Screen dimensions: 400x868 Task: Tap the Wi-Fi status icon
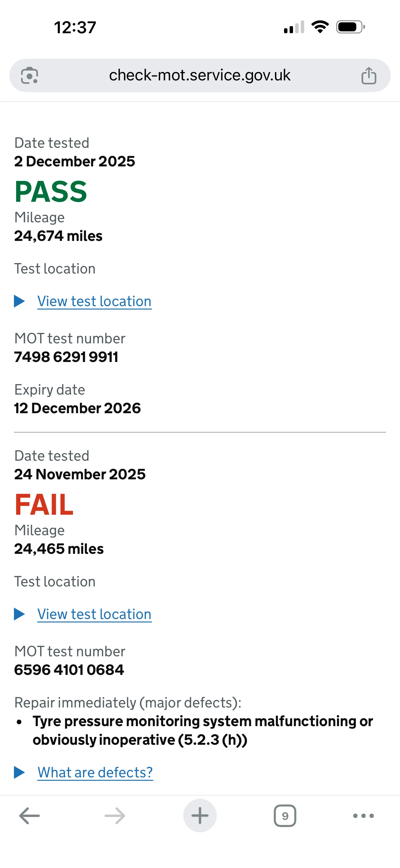[320, 27]
